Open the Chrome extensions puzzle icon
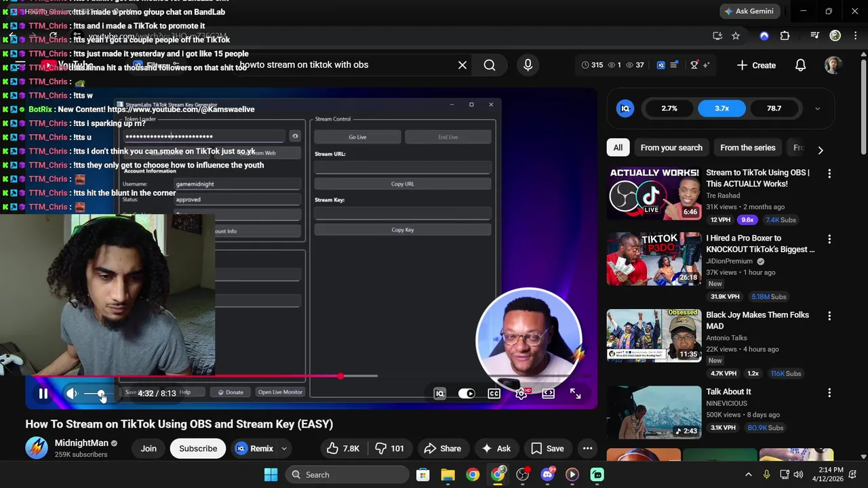Image resolution: width=868 pixels, height=488 pixels. pos(785,36)
